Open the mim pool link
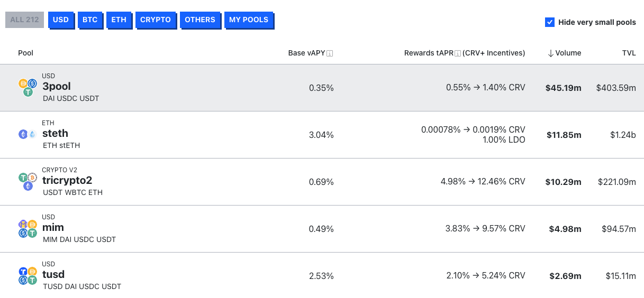644x298 pixels. point(53,228)
